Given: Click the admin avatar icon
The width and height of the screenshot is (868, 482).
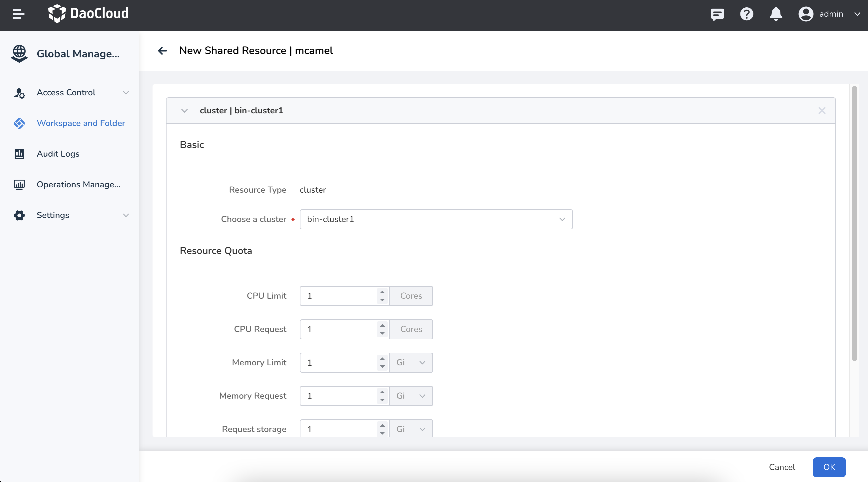Looking at the screenshot, I should 806,14.
